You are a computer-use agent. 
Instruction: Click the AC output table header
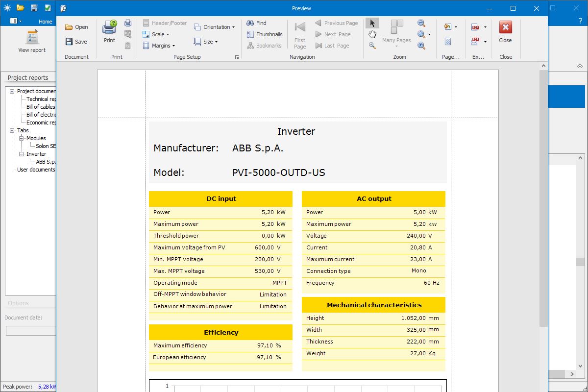click(x=374, y=198)
